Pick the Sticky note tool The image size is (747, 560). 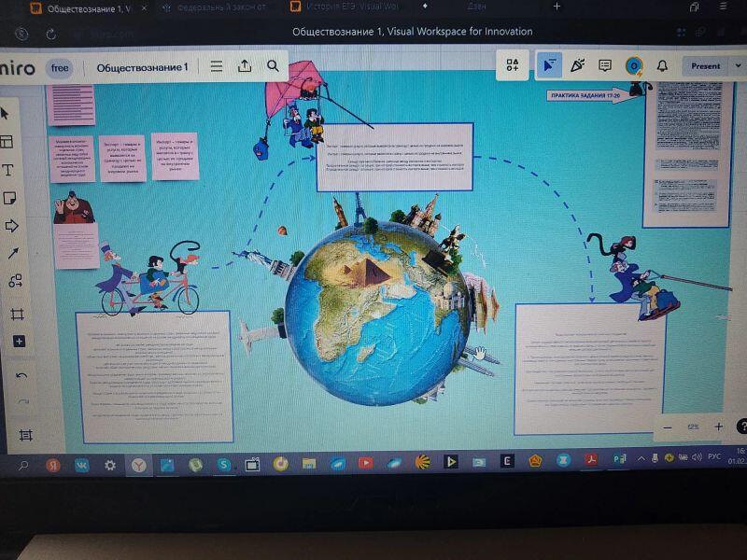click(9, 198)
